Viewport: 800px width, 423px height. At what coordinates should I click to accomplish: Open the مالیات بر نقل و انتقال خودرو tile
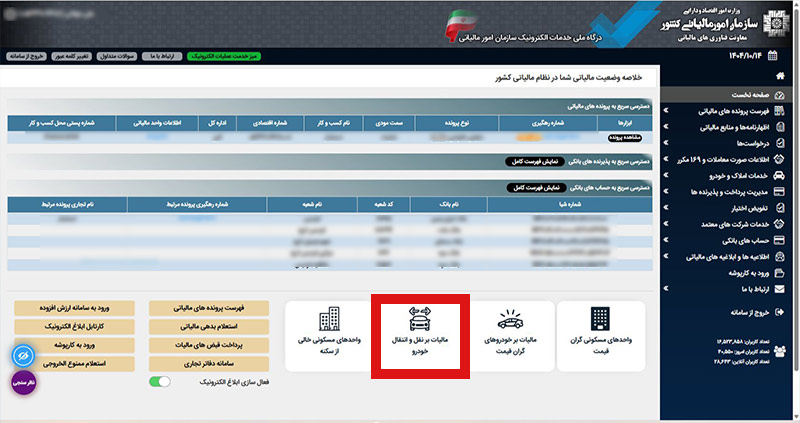coord(420,336)
